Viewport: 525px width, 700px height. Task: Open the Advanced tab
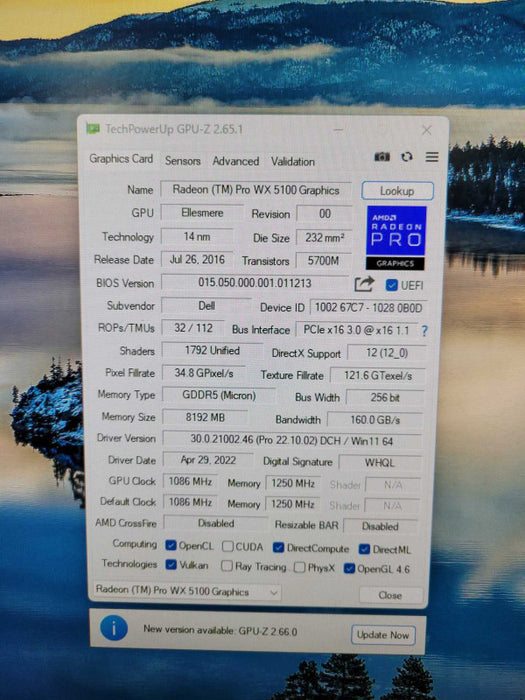point(236,161)
